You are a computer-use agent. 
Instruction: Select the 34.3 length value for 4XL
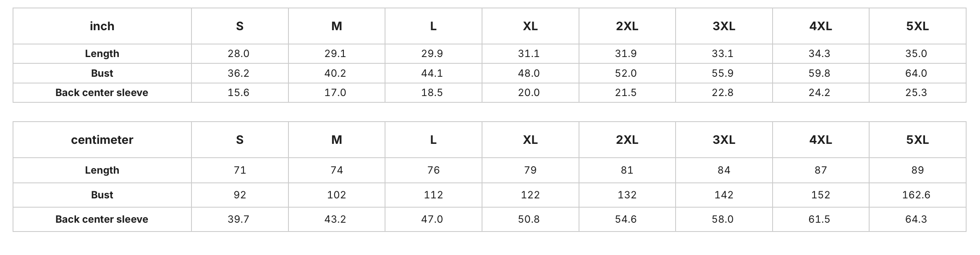coord(820,54)
